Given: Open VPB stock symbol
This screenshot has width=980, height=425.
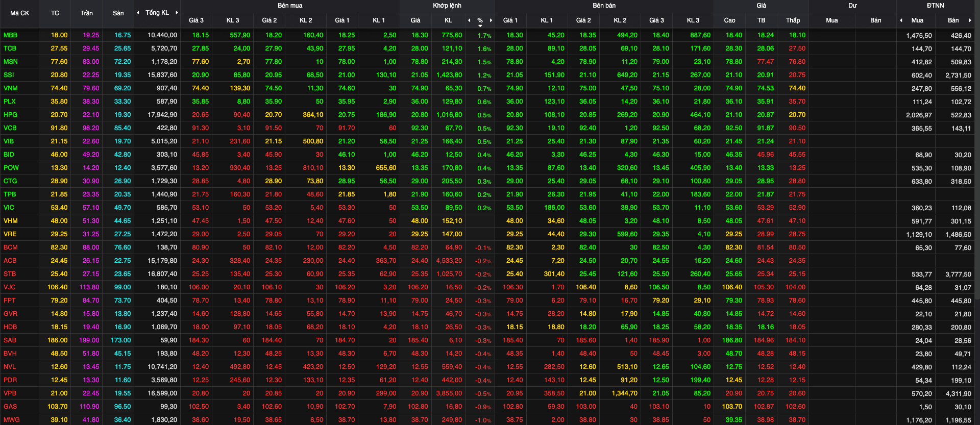Looking at the screenshot, I should [10, 393].
